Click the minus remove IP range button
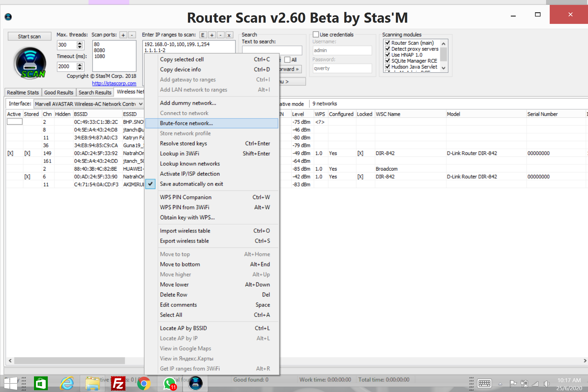This screenshot has width=588, height=392. click(x=221, y=35)
